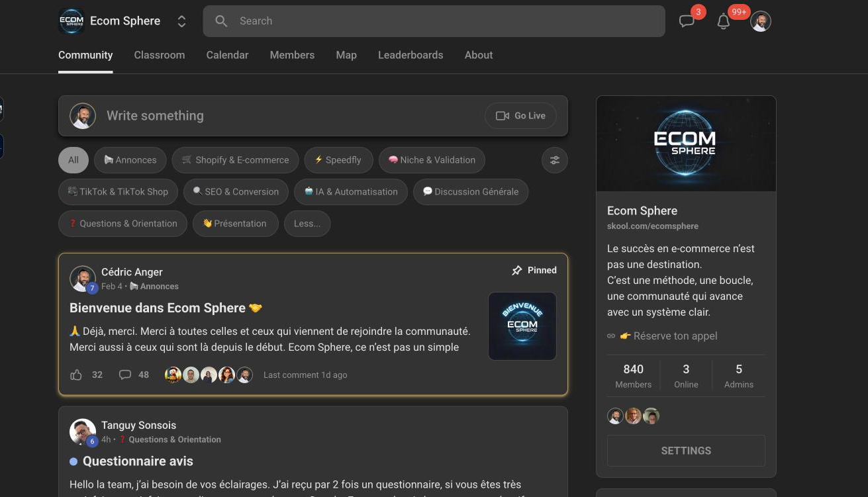Click the Ecom Sphere level badge on Cédric's avatar
The height and width of the screenshot is (497, 868).
click(x=91, y=288)
